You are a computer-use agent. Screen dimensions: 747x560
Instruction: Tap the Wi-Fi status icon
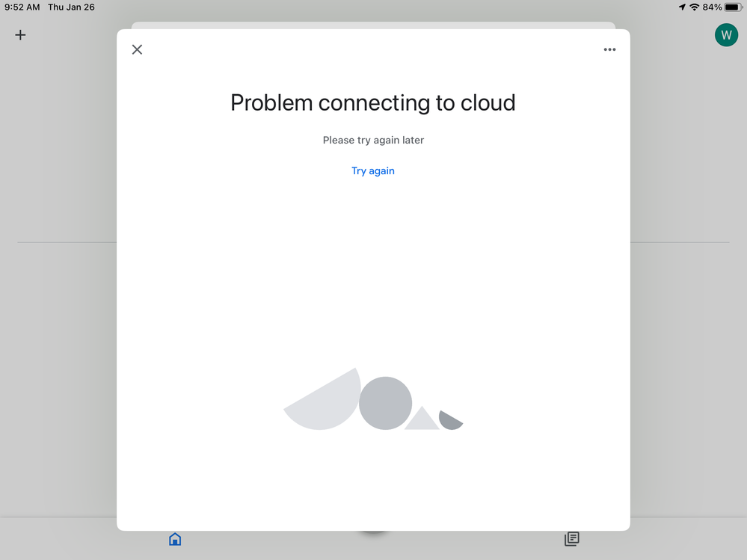[x=695, y=7]
